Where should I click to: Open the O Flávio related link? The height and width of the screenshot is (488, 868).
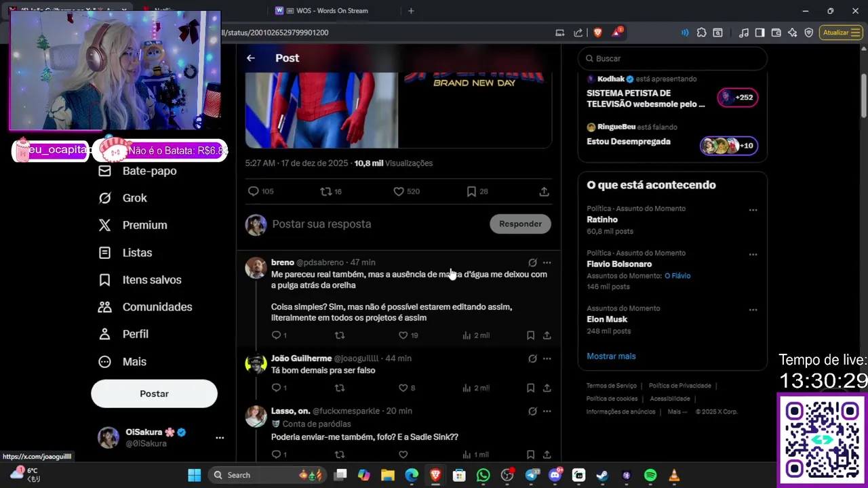coord(677,276)
